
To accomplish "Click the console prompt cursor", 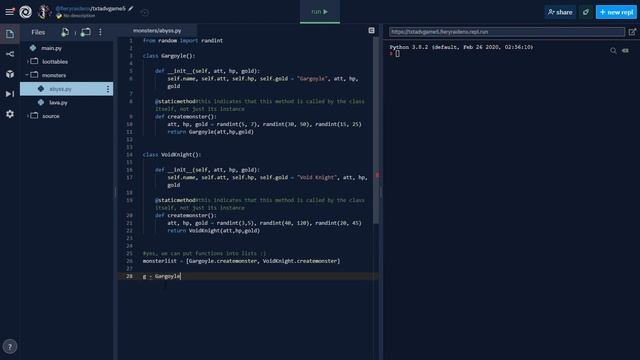I will point(397,53).
